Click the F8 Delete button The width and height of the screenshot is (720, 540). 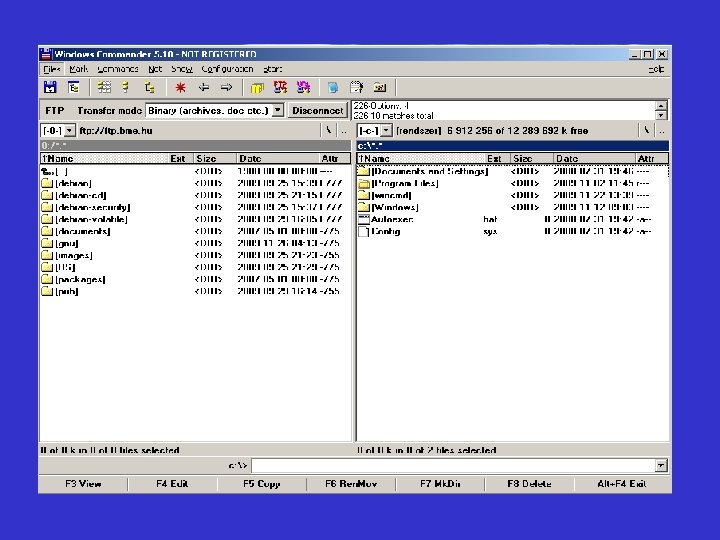click(x=529, y=484)
